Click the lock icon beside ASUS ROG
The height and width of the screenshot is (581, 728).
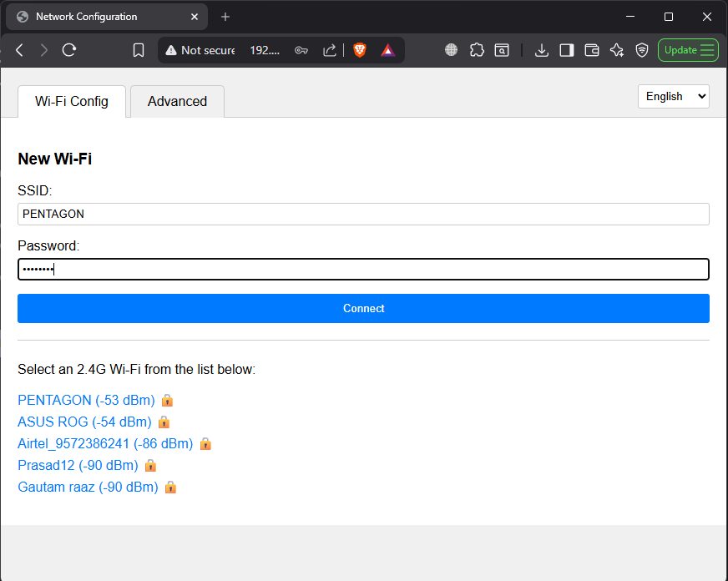[x=164, y=422]
